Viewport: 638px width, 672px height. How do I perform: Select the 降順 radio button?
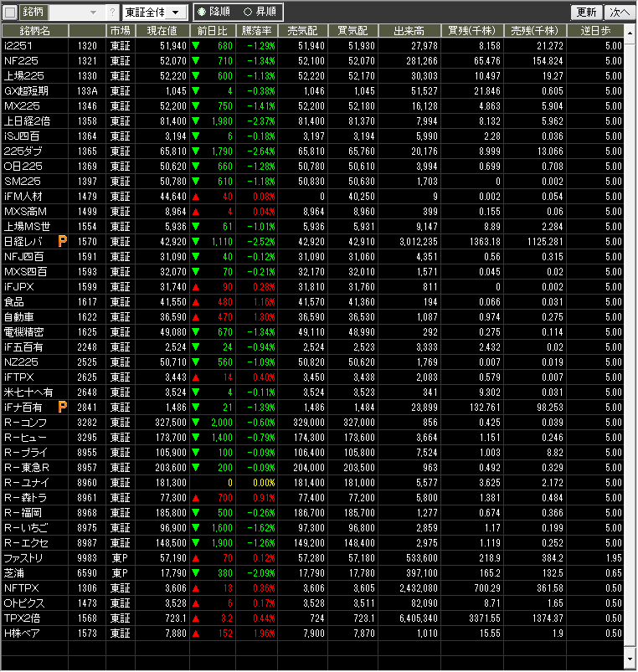pyautogui.click(x=202, y=13)
